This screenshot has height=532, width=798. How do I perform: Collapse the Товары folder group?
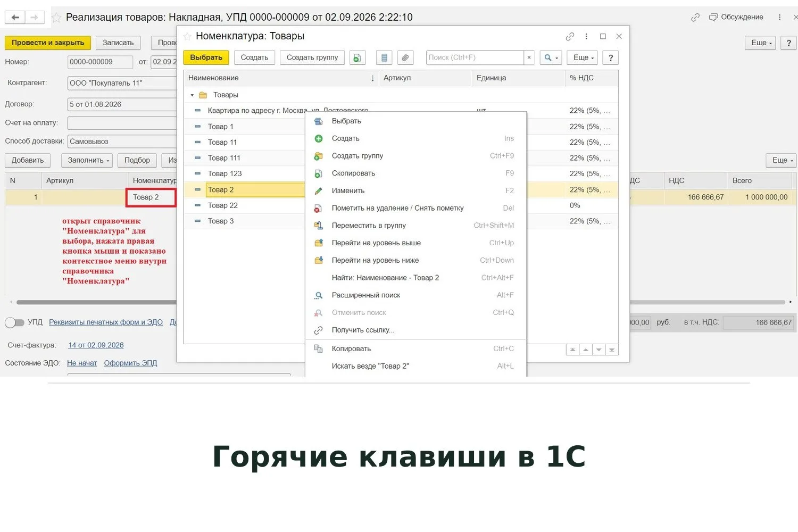point(192,95)
